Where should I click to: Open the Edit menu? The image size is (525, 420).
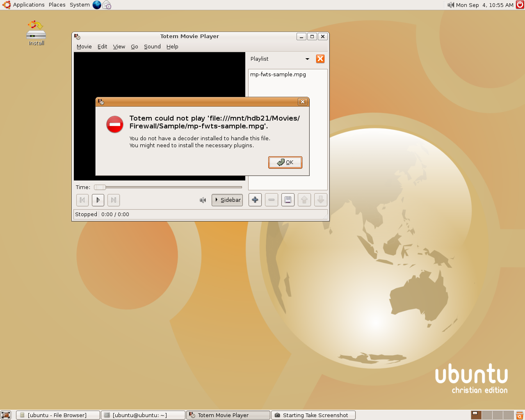tap(102, 46)
